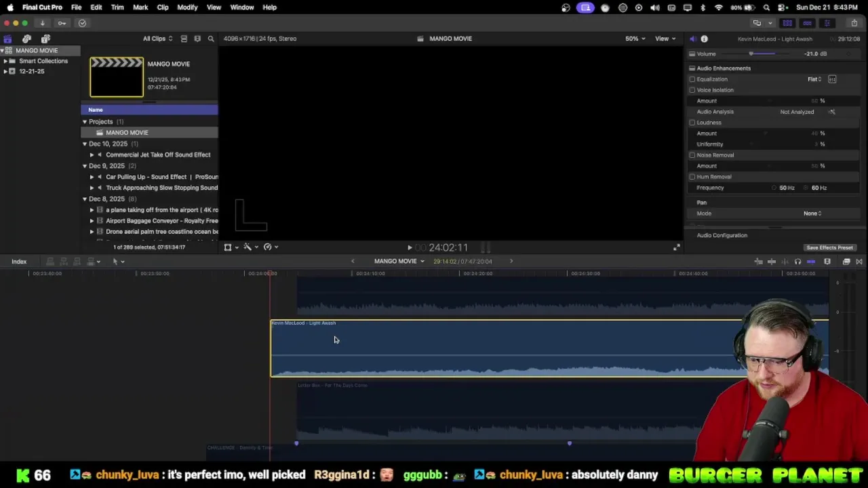Click the browser search magnifier icon
This screenshot has width=868, height=488.
(211, 39)
